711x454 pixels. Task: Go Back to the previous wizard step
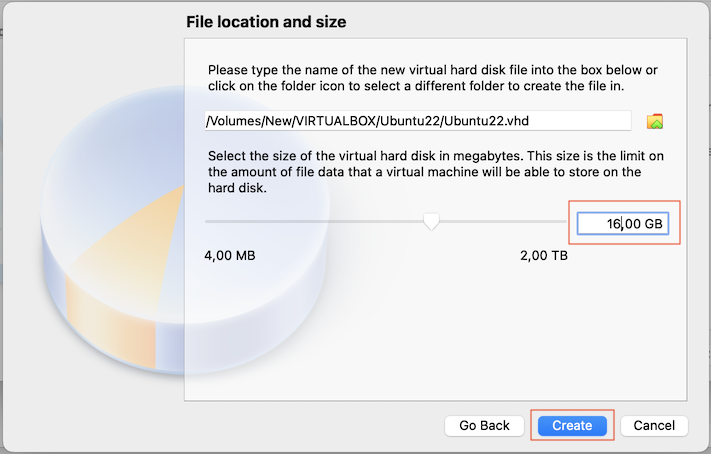point(484,425)
